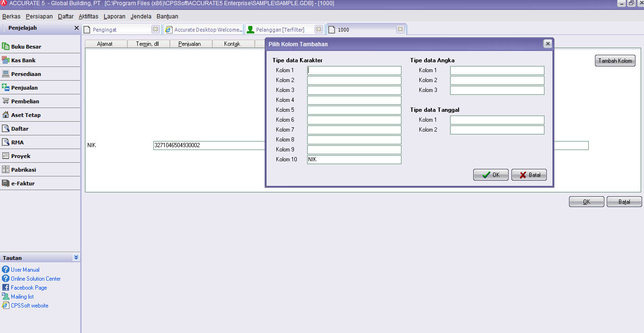Viewport: 644px width, 333px height.
Task: Click the OK button below the form
Action: [586, 202]
